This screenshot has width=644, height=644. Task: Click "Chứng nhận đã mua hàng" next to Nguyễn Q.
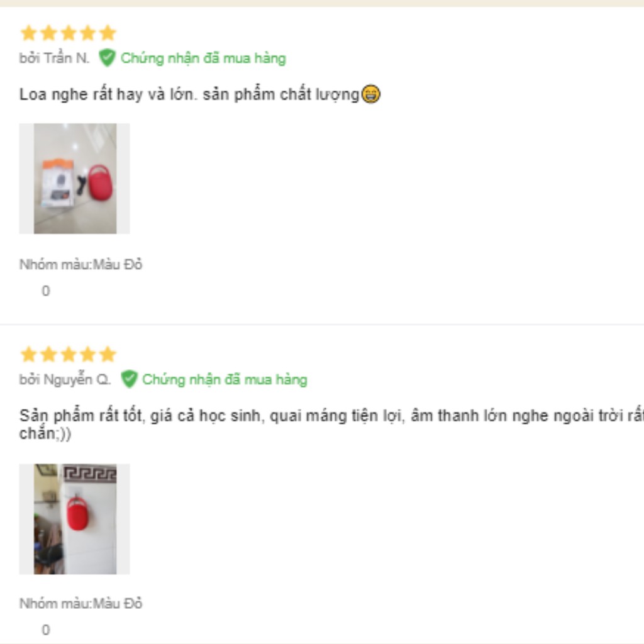(x=225, y=379)
